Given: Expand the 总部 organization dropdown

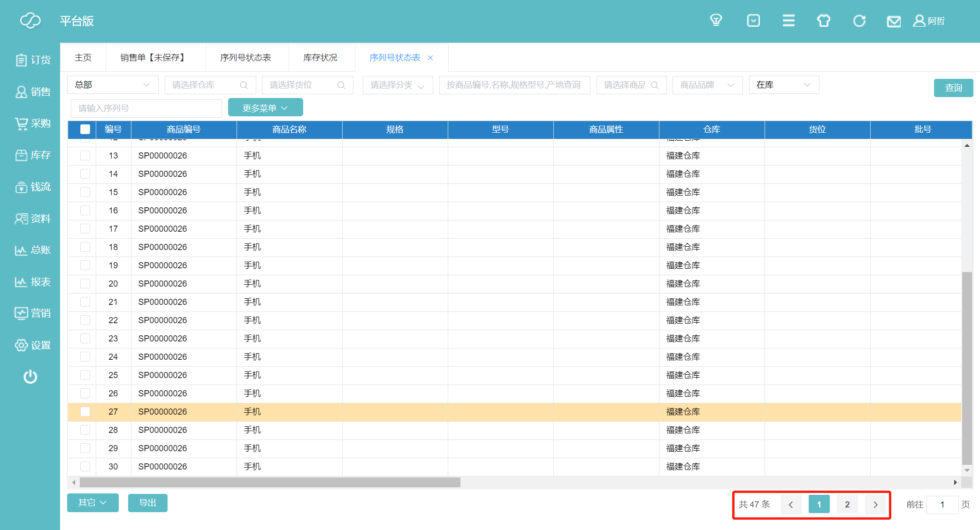Looking at the screenshot, I should pos(113,85).
